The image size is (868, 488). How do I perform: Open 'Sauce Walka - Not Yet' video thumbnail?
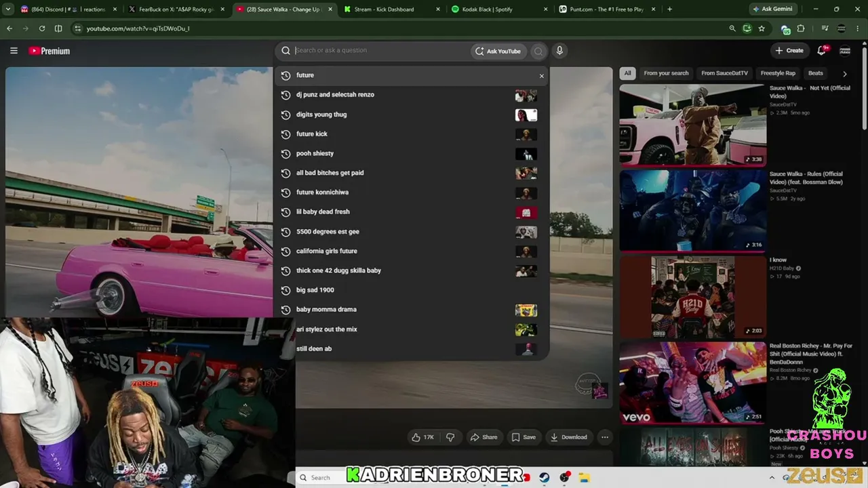coord(692,125)
